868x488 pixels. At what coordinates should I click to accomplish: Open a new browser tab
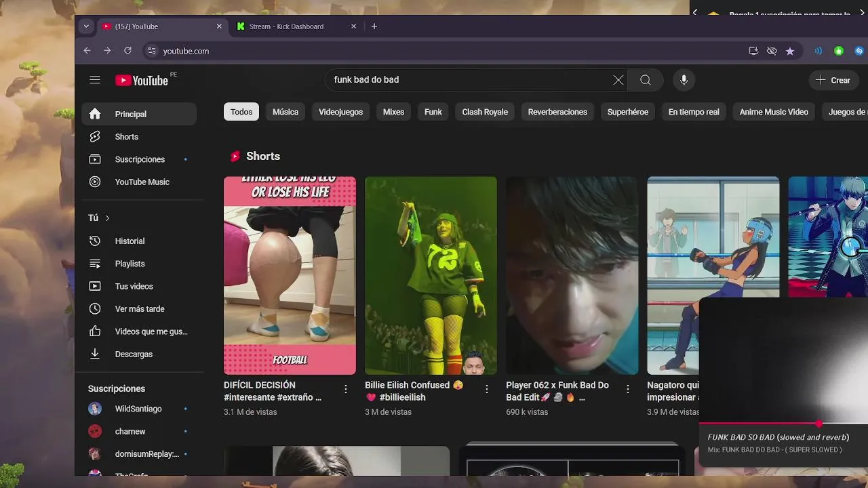pyautogui.click(x=374, y=26)
